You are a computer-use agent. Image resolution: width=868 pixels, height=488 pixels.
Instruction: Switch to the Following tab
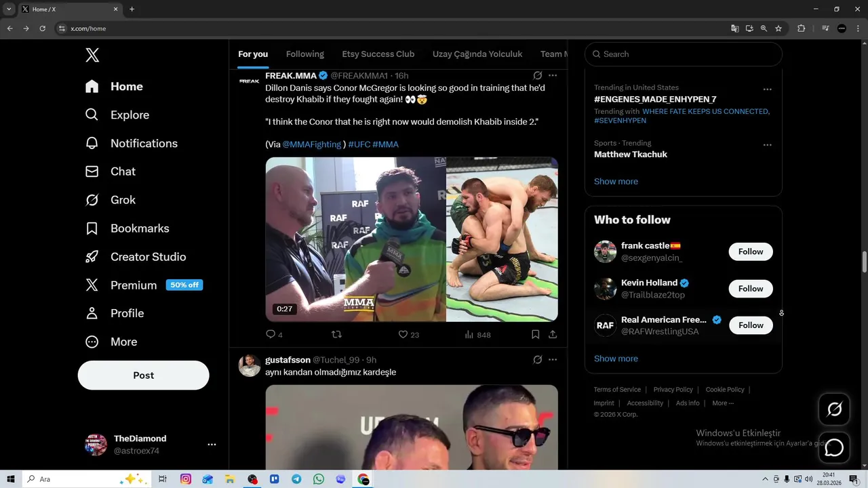click(x=305, y=54)
